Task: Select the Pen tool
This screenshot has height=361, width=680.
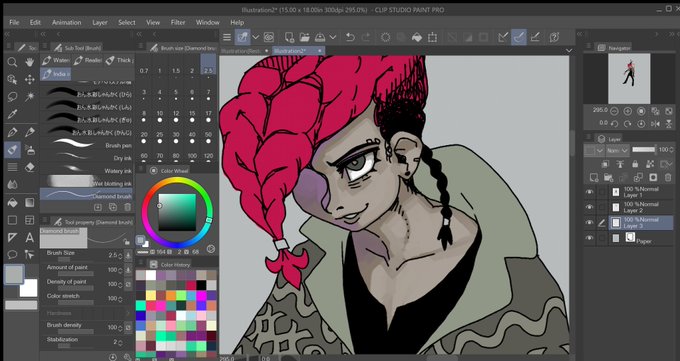Action: click(x=12, y=132)
